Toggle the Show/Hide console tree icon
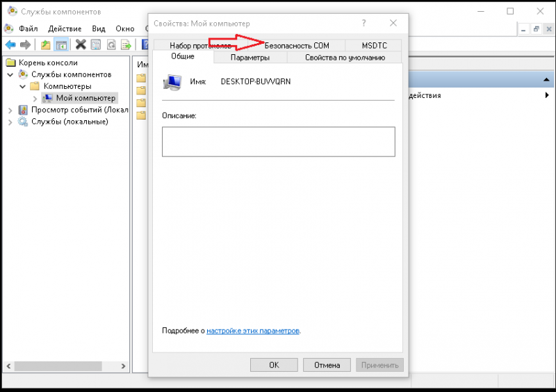Screen dimensions: 556x392 click(x=61, y=44)
